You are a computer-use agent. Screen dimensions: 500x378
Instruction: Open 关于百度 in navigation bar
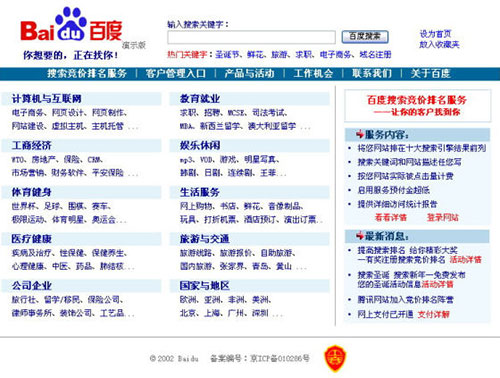[x=430, y=74]
